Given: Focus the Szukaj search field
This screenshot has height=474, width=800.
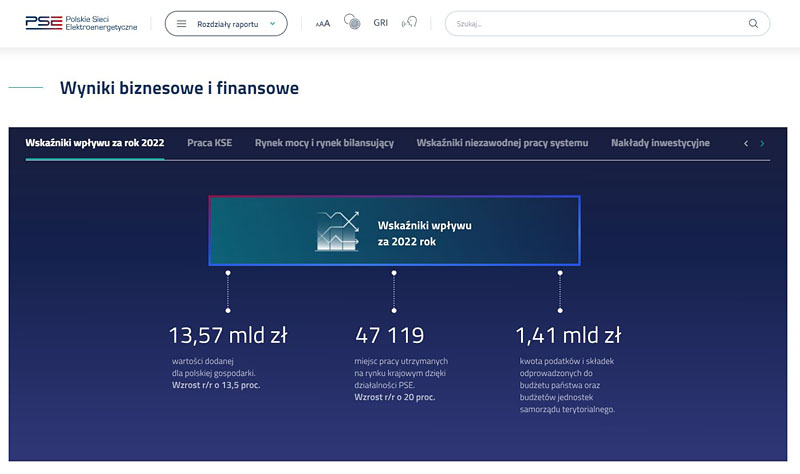Looking at the screenshot, I should pos(607,23).
